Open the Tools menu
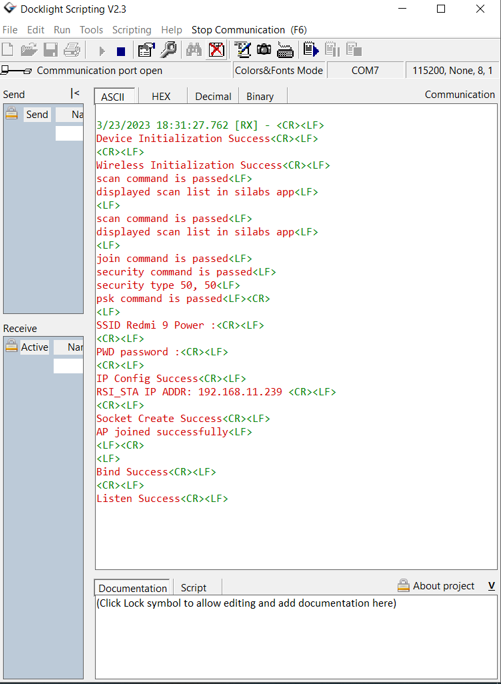 [x=91, y=30]
